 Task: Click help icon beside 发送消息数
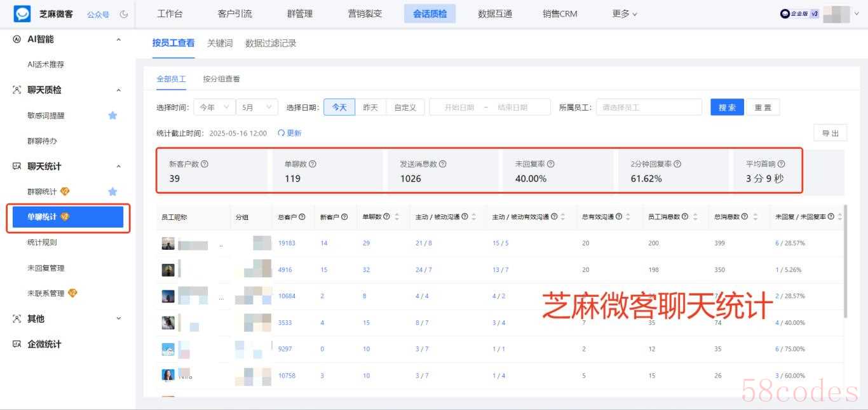442,164
